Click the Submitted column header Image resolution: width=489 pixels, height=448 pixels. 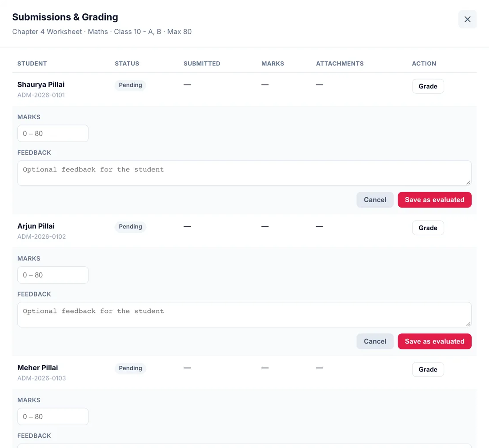coord(202,64)
